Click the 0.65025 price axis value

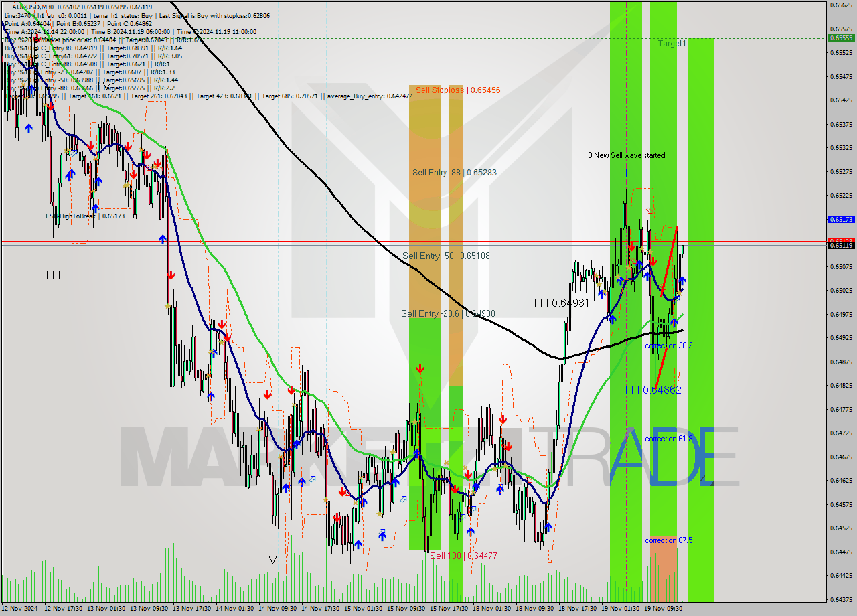[x=842, y=291]
